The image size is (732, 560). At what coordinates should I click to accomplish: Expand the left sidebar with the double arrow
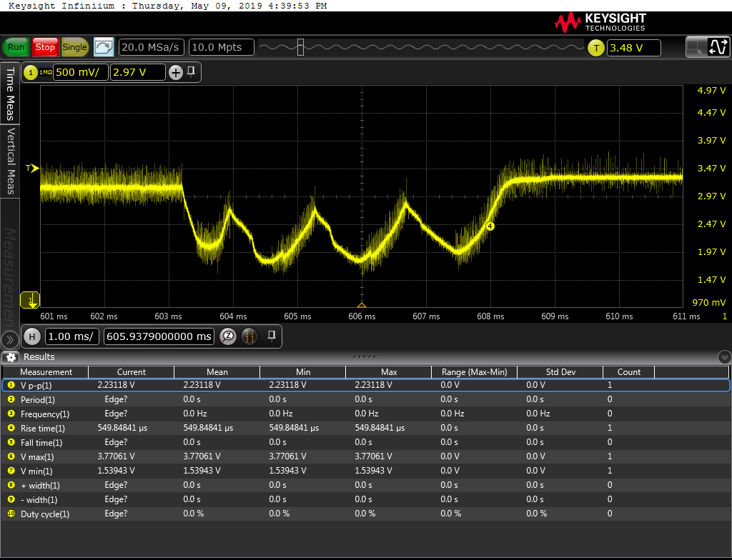[x=9, y=339]
